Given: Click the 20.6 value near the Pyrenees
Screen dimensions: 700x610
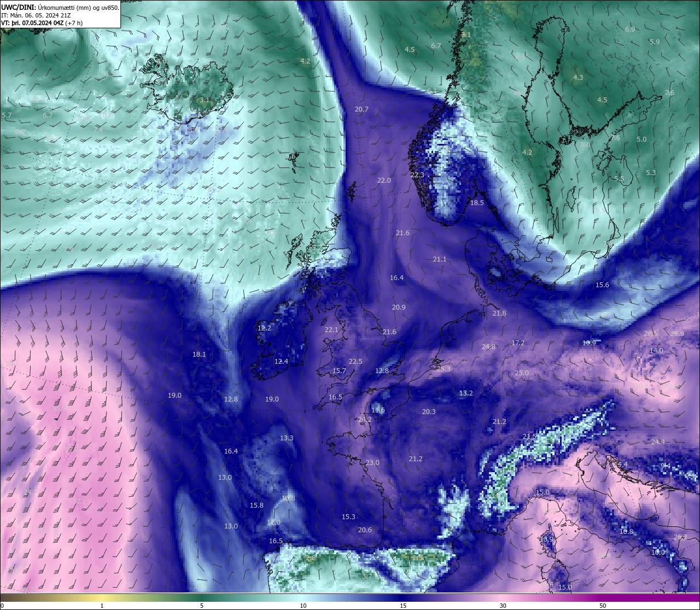Looking at the screenshot, I should pyautogui.click(x=365, y=530).
